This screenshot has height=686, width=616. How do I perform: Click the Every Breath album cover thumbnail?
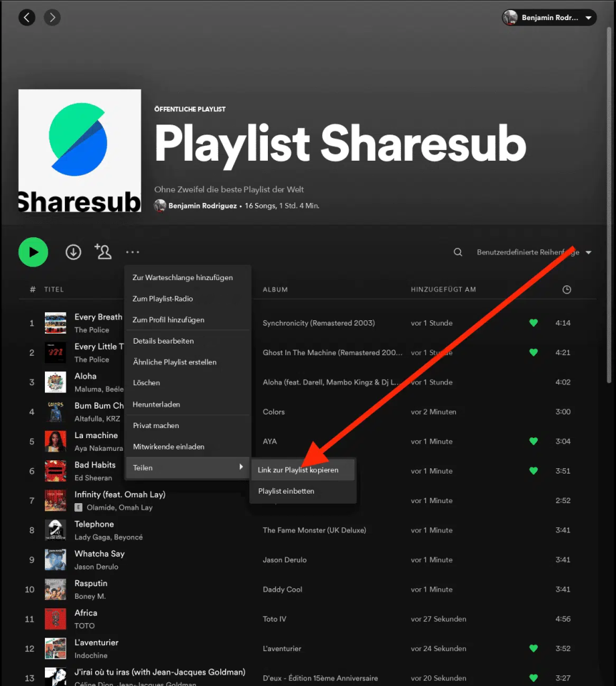[x=56, y=323]
